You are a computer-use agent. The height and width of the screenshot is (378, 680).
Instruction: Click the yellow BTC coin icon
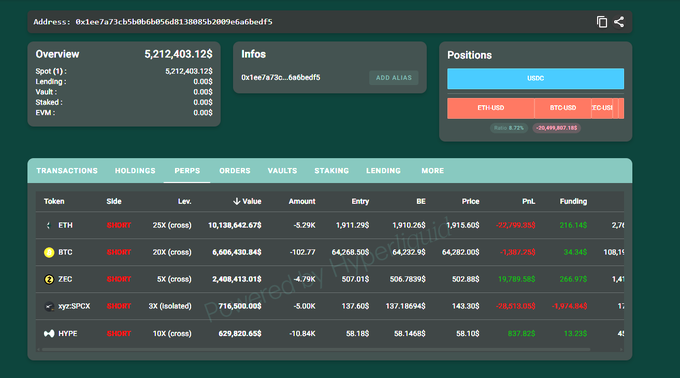point(49,252)
